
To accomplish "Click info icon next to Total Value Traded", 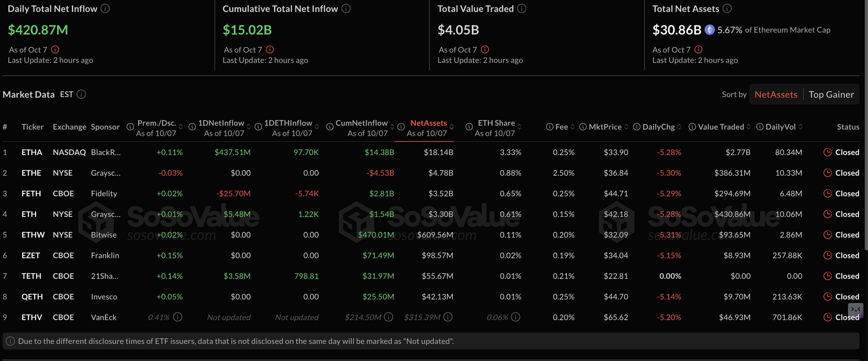I will point(522,8).
